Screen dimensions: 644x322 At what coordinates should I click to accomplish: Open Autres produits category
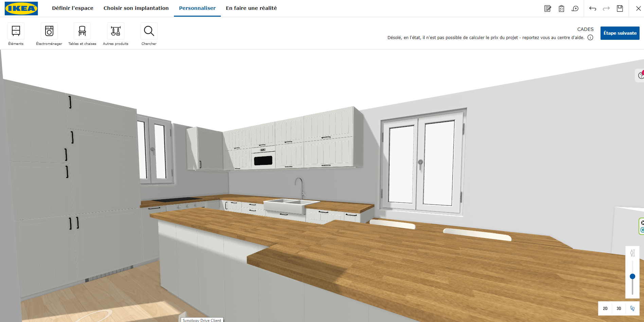pyautogui.click(x=115, y=31)
